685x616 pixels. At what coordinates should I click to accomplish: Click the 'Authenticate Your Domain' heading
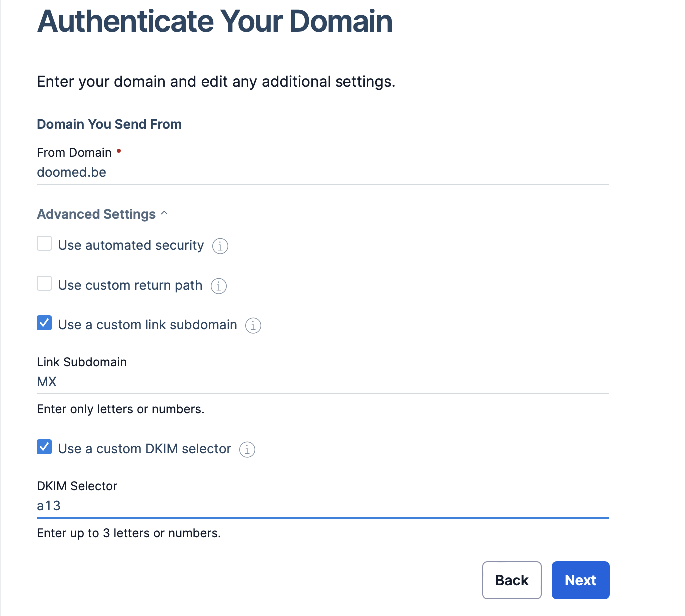click(x=215, y=22)
